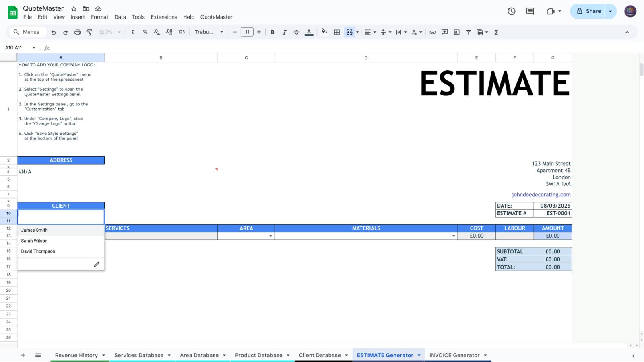Format selection as currency
Image resolution: width=644 pixels, height=362 pixels.
[133, 32]
